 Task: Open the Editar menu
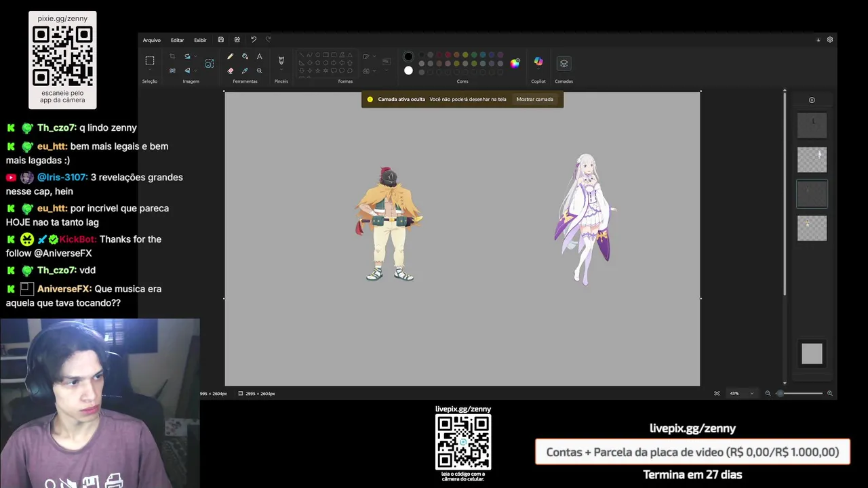coord(177,40)
